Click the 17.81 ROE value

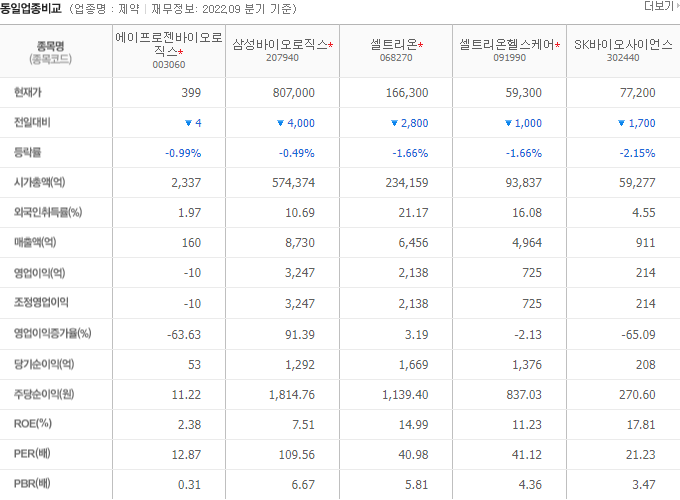tap(641, 425)
